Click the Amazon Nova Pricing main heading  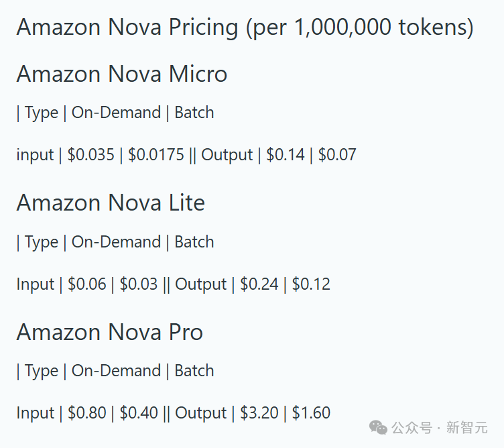point(245,27)
